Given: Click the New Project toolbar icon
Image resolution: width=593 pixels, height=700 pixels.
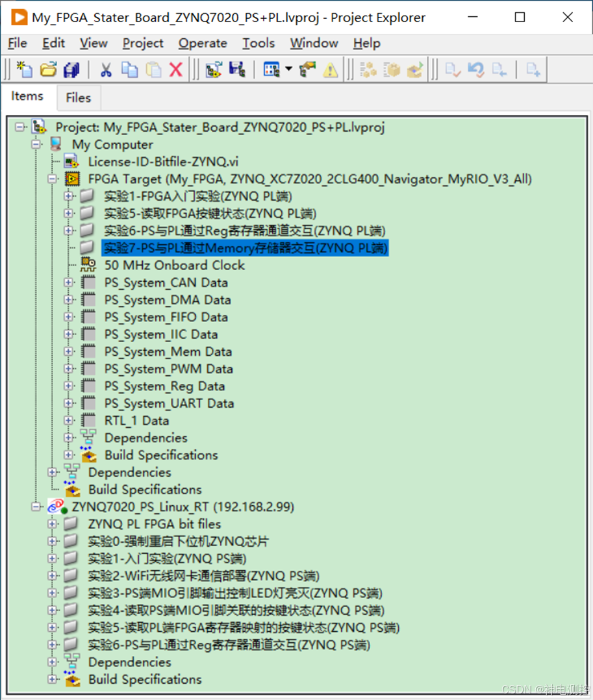Looking at the screenshot, I should (x=25, y=69).
